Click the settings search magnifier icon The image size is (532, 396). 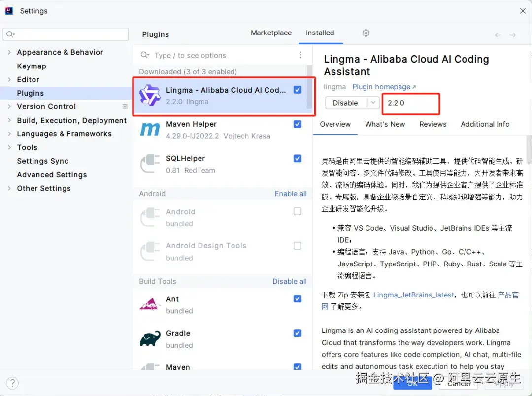(10, 34)
